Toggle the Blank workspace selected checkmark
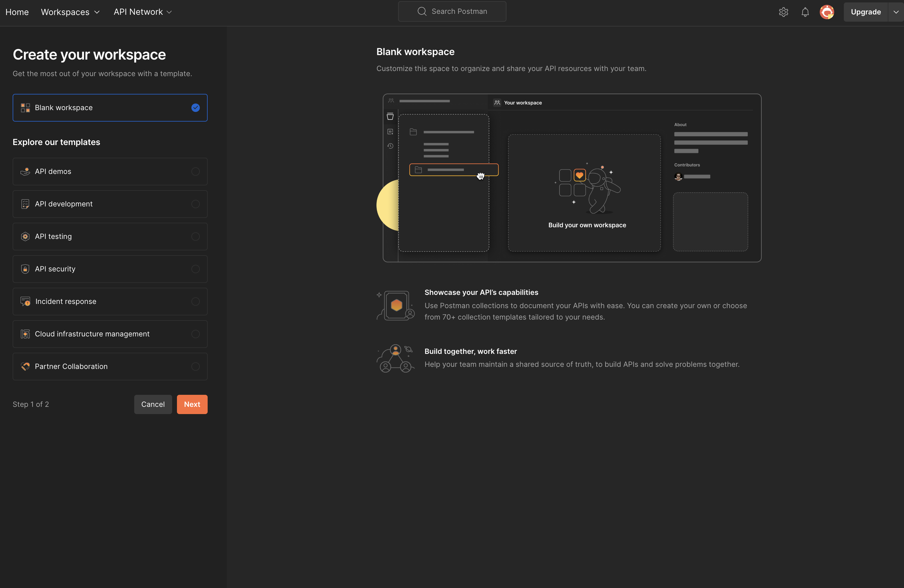The image size is (904, 588). (x=195, y=108)
